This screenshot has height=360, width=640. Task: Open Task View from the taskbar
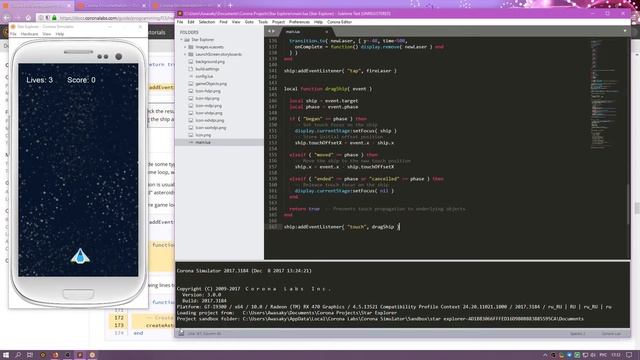30,355
